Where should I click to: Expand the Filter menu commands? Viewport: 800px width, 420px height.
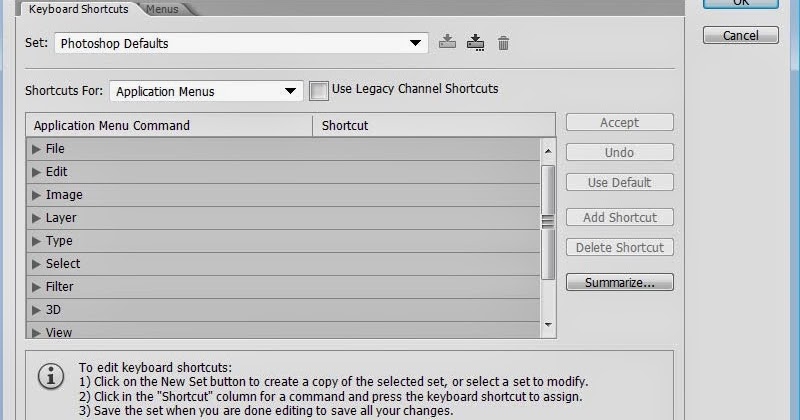click(x=36, y=287)
